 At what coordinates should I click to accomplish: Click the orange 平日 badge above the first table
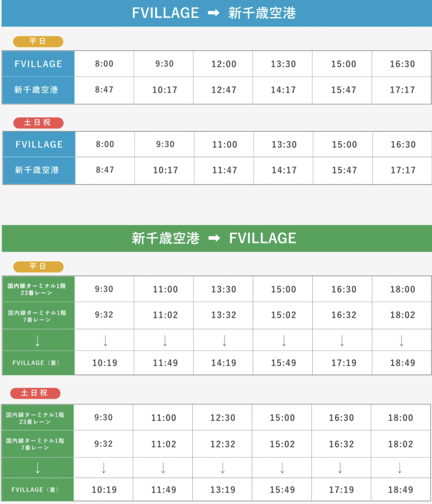coord(38,41)
